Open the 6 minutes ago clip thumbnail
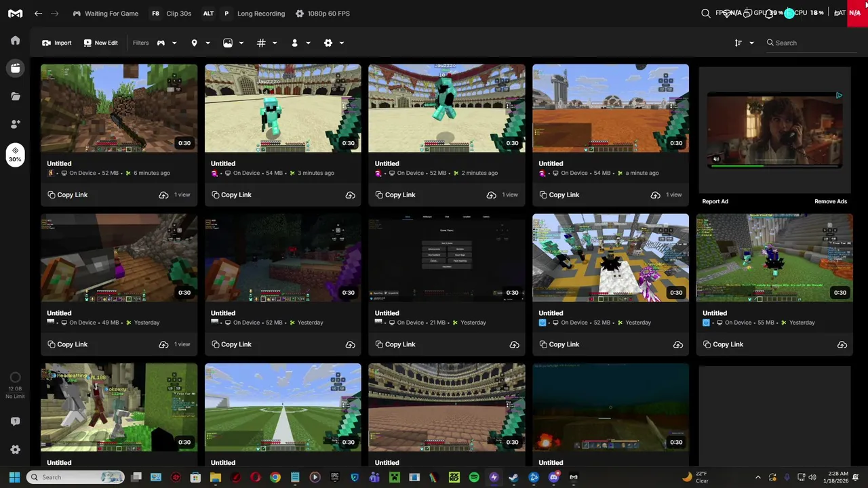The height and width of the screenshot is (488, 868). 119,108
